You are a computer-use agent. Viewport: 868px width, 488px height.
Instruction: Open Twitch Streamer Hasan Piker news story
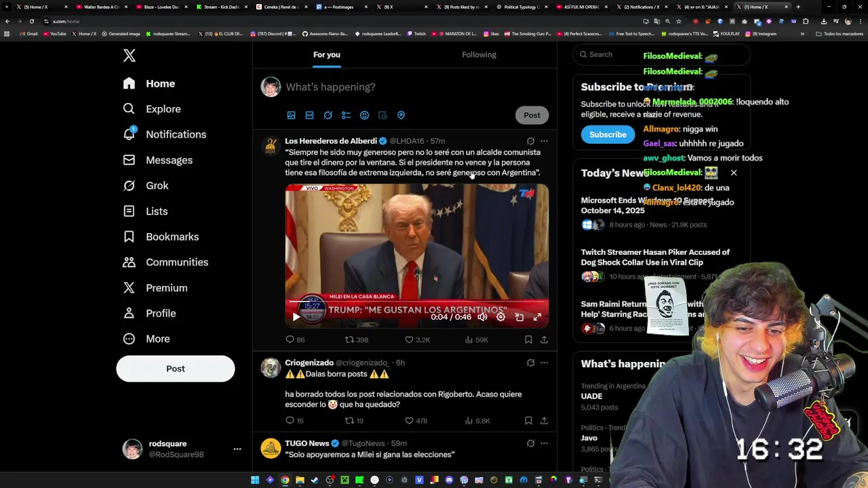655,257
